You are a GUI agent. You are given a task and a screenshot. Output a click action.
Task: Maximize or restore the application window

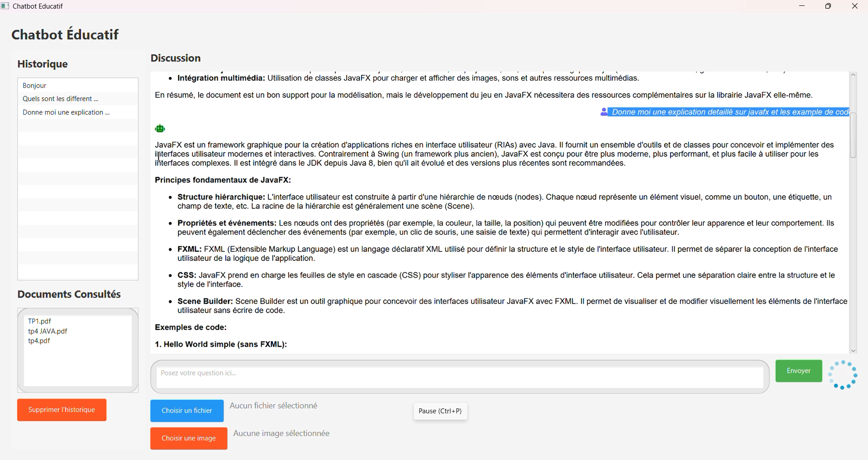pos(828,6)
